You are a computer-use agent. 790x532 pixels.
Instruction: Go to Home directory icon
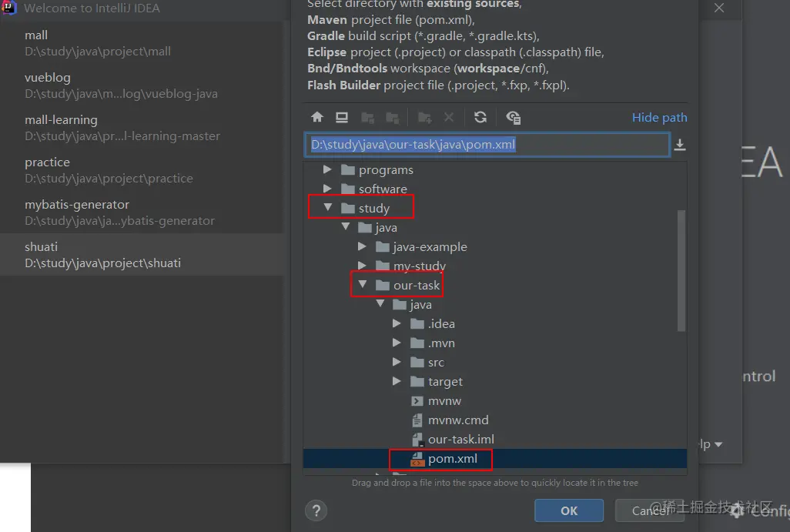point(317,117)
